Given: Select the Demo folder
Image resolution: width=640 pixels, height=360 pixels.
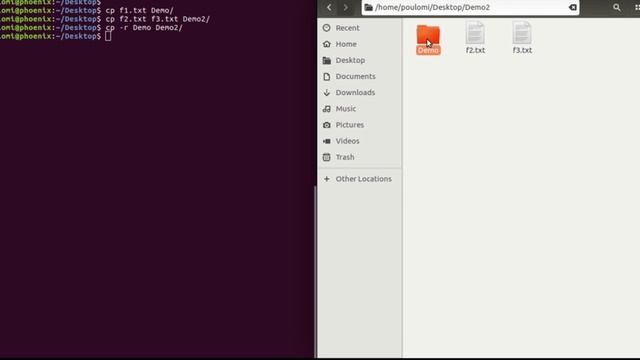Looking at the screenshot, I should (428, 39).
